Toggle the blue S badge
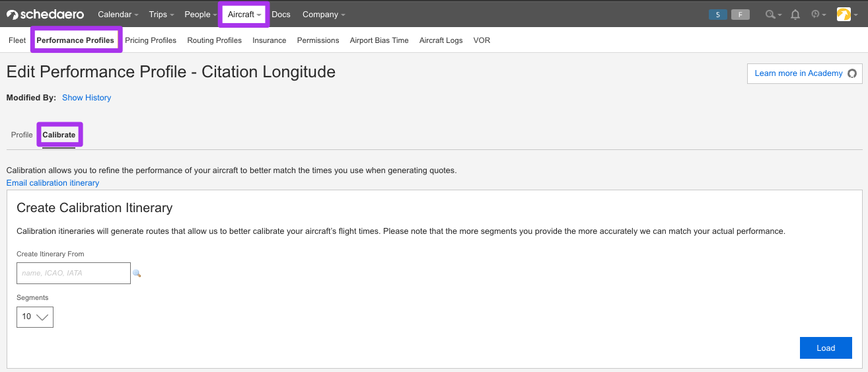The height and width of the screenshot is (372, 868). pyautogui.click(x=718, y=15)
